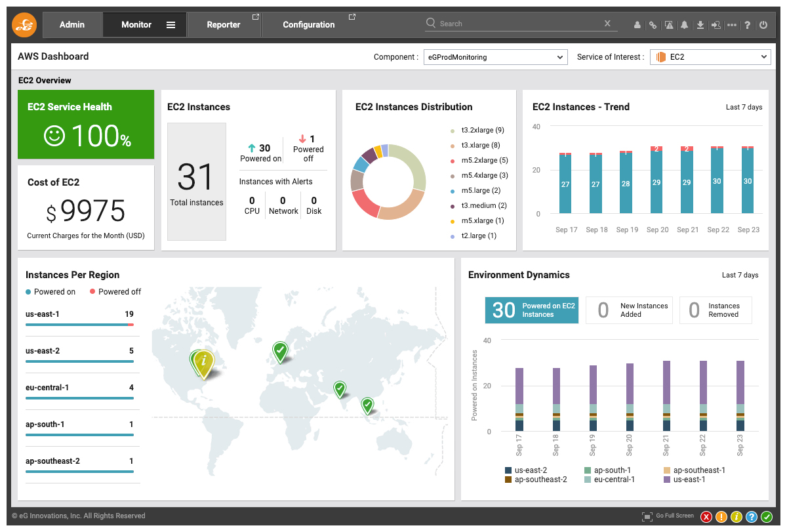This screenshot has width=787, height=532.
Task: Open the user profile icon
Action: [x=637, y=25]
